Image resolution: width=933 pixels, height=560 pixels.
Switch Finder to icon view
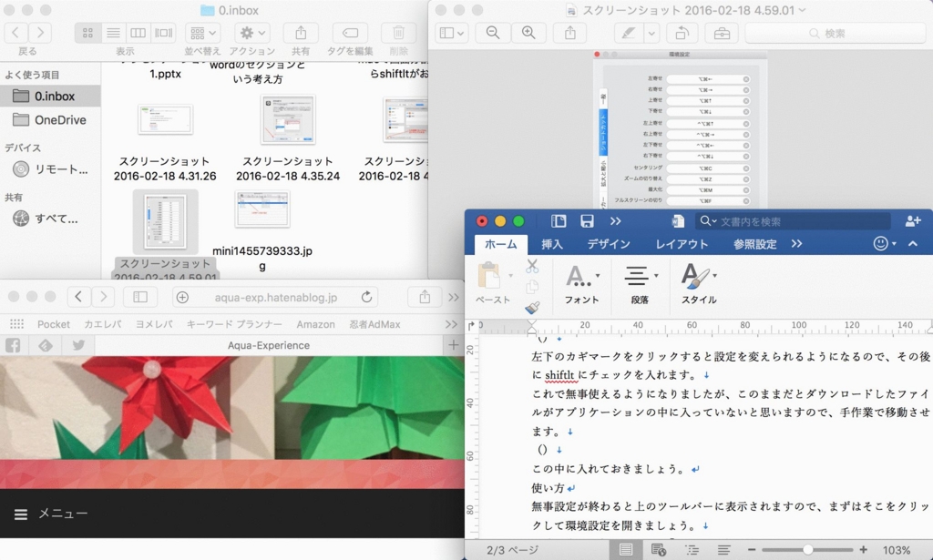[x=87, y=33]
